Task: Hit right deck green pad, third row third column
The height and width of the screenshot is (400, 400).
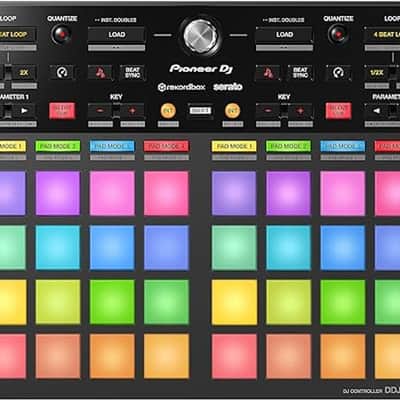Action: (x=343, y=302)
